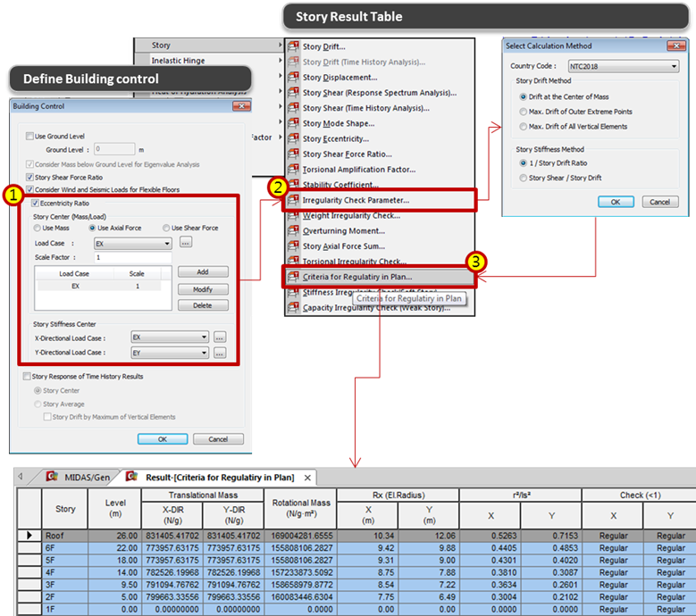
Task: Open Overturning Moment menu item
Action: point(380,231)
